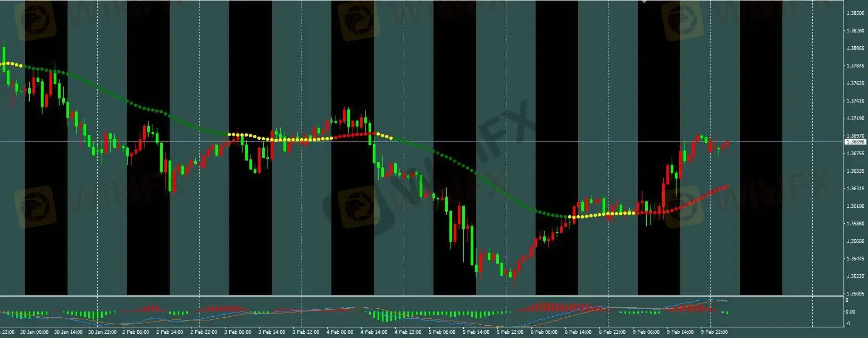Viewport: 868px width, 338px height.
Task: Click the chart shift triangle at top
Action: pyautogui.click(x=645, y=2)
